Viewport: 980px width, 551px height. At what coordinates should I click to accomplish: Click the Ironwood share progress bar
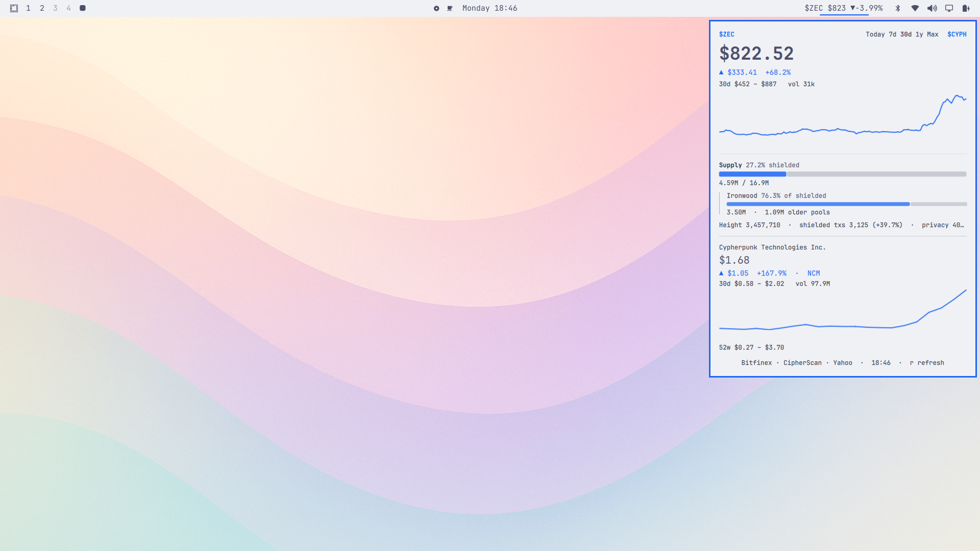point(847,204)
